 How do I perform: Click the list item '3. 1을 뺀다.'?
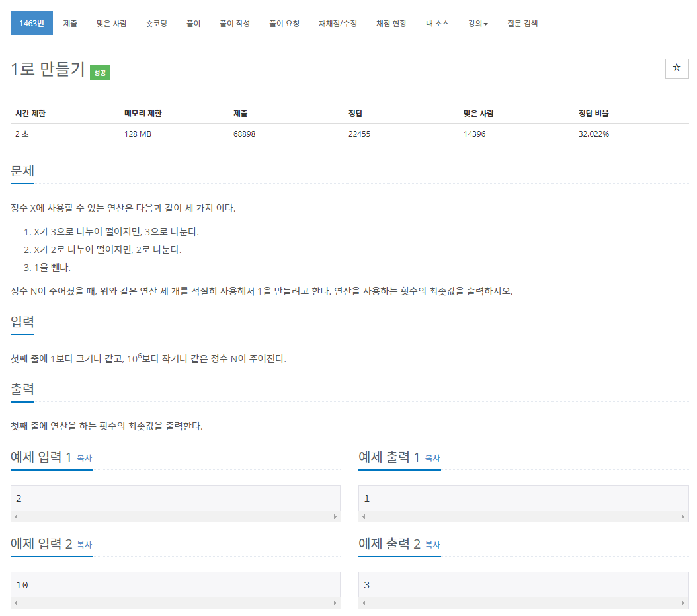(x=47, y=268)
